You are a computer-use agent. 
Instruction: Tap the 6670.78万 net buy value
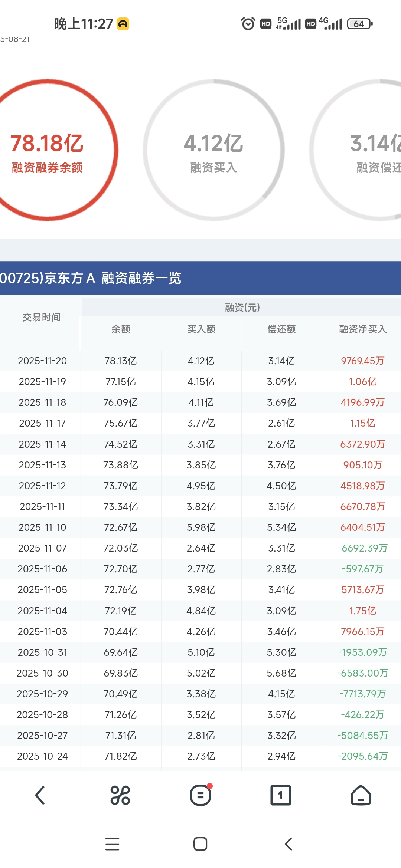tap(363, 507)
